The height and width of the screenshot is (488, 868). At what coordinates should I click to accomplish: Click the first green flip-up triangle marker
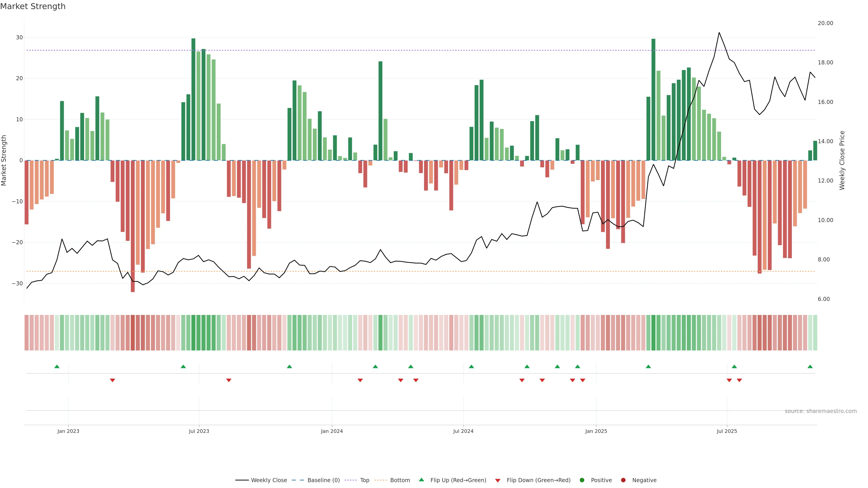pyautogui.click(x=57, y=366)
